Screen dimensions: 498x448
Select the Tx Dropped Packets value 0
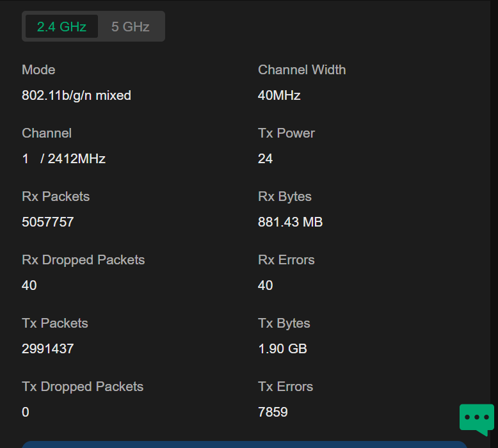point(26,412)
